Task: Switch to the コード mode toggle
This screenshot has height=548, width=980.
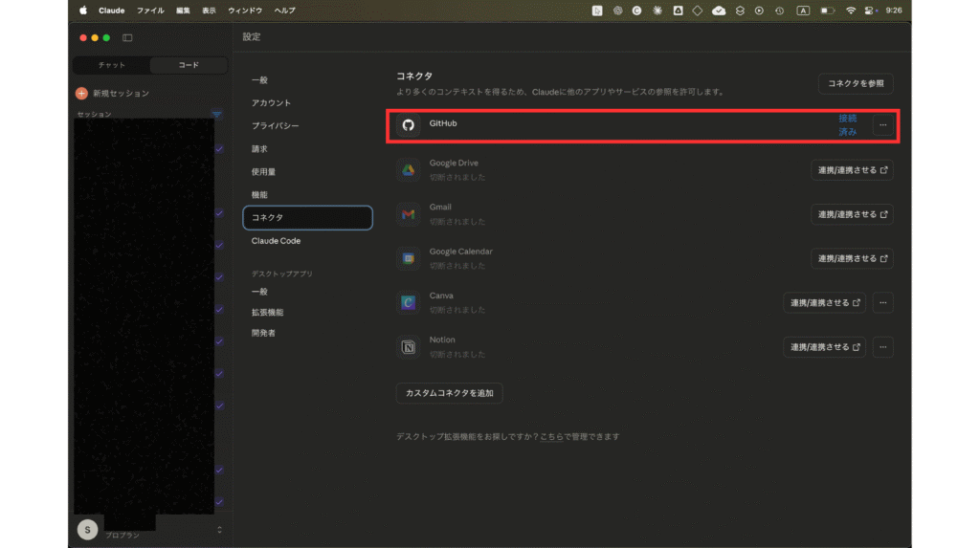Action: click(189, 65)
